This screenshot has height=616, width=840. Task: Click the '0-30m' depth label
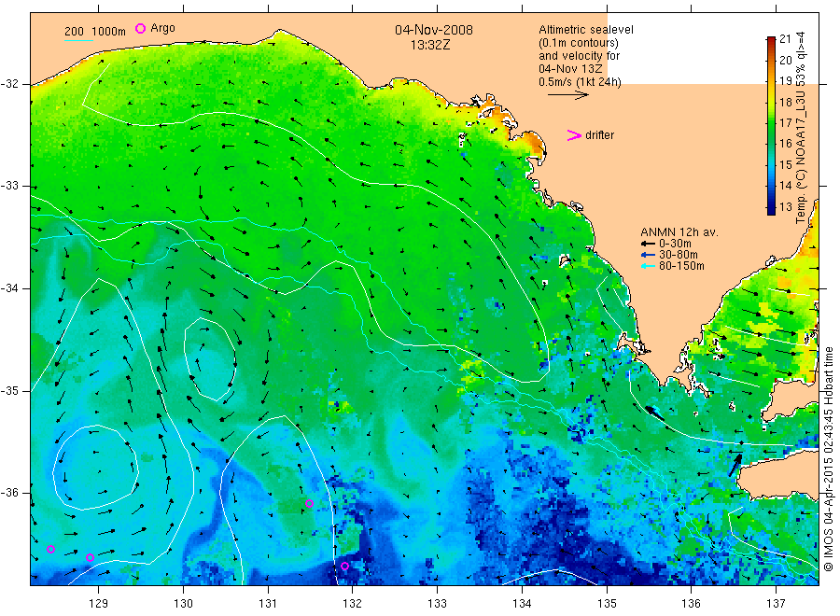click(675, 244)
